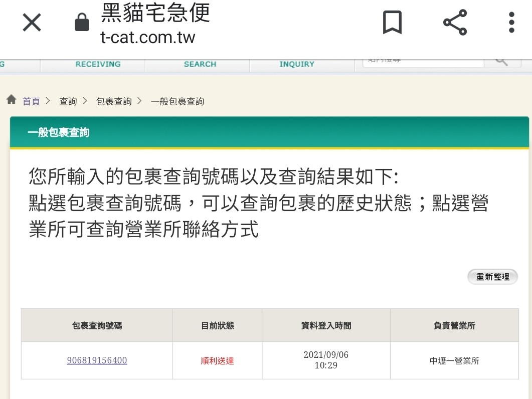
Task: Click the 重新整理 refresh button
Action: coord(493,277)
